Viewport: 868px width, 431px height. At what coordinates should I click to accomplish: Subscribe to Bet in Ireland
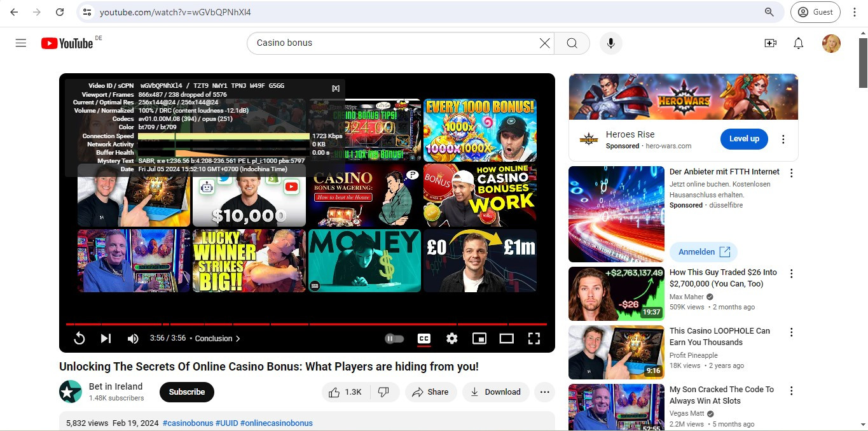click(187, 392)
